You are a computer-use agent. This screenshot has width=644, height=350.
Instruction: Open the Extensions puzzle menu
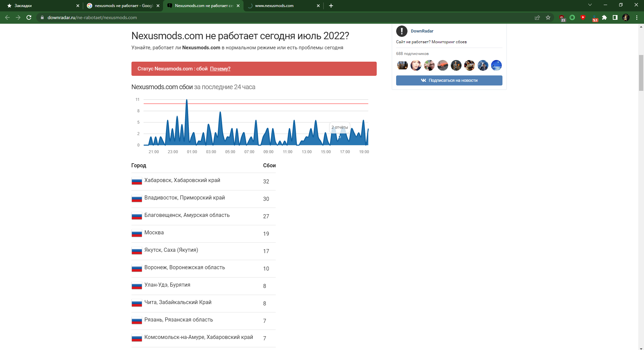click(604, 17)
